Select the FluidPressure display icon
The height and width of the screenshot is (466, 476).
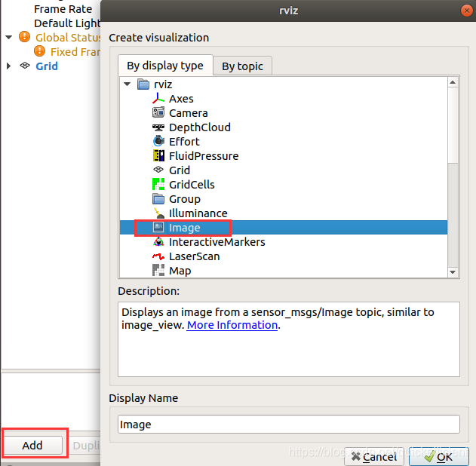(158, 155)
